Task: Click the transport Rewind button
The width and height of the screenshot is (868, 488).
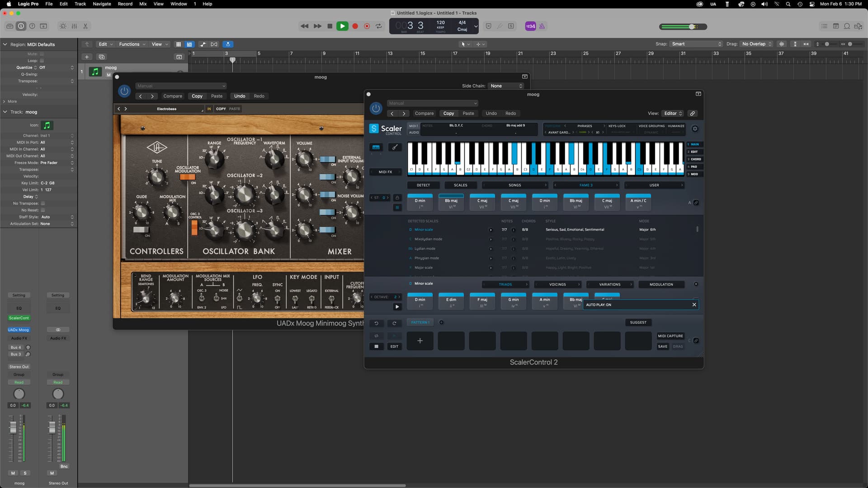Action: [304, 26]
